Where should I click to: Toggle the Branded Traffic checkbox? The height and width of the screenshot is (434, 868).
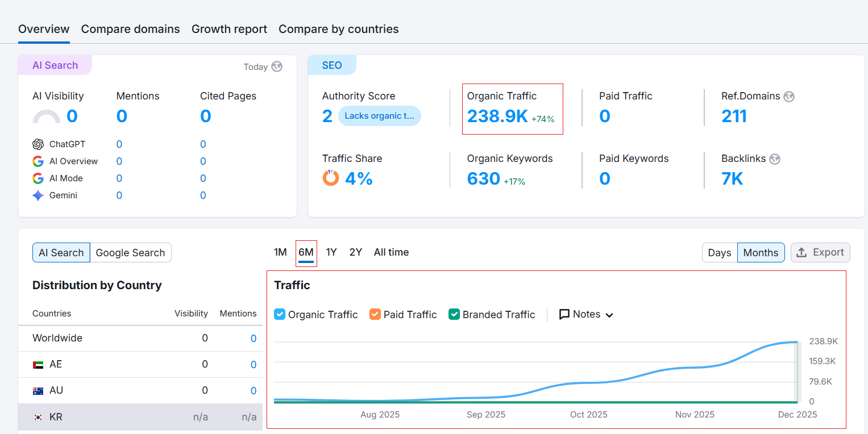[x=454, y=314]
